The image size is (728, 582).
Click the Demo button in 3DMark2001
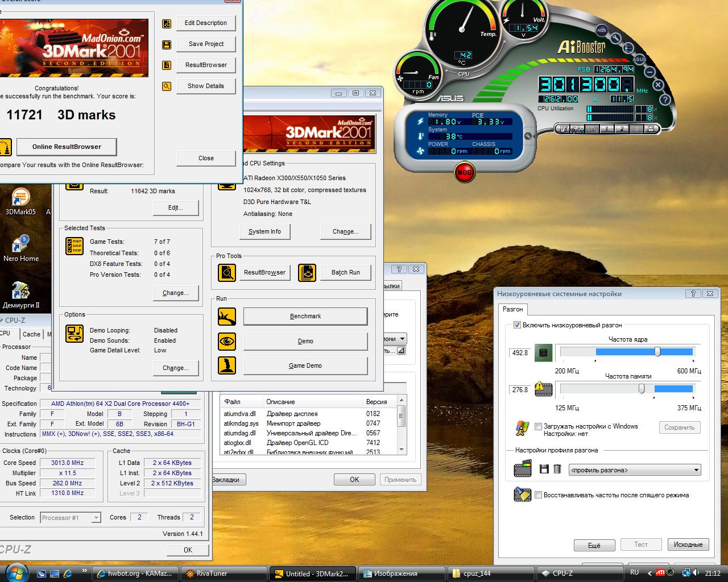[305, 342]
